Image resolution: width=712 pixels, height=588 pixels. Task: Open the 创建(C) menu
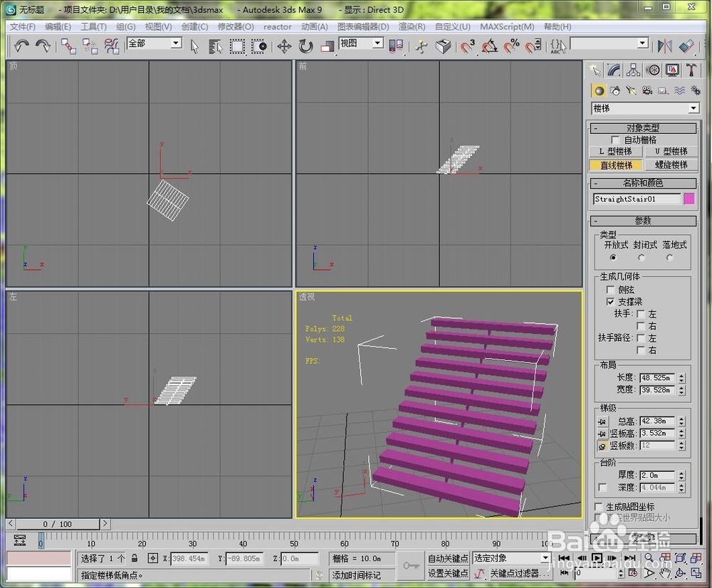195,27
